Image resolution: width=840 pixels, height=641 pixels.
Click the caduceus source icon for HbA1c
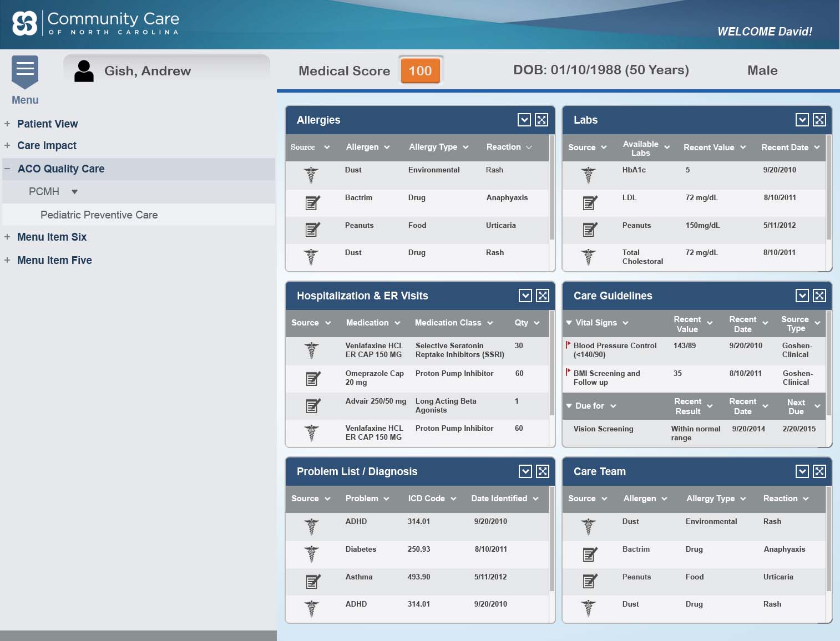(589, 175)
